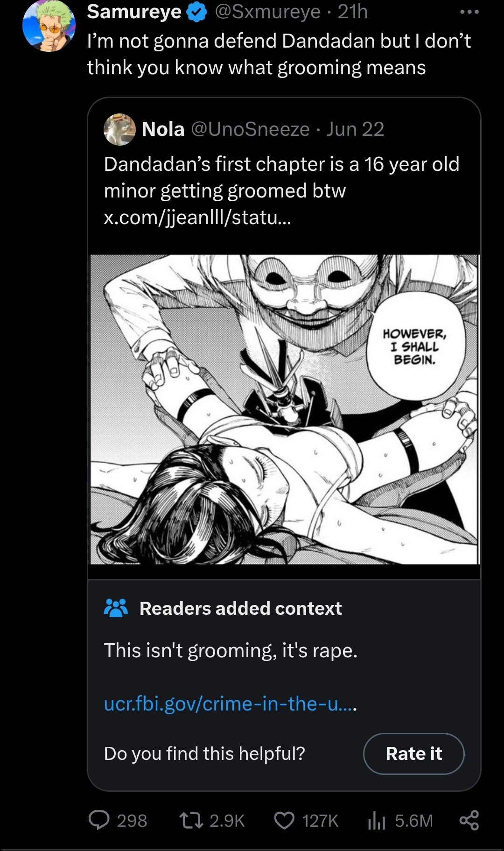Open the manga panel image
Screen dimensions: 504x851
[284, 409]
